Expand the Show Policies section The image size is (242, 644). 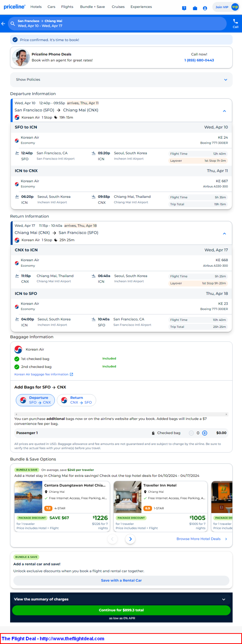121,80
